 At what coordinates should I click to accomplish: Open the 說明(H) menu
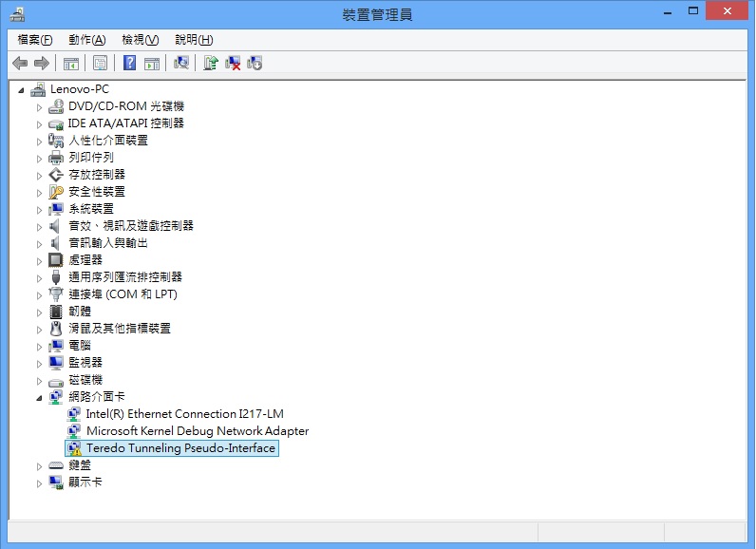coord(194,40)
